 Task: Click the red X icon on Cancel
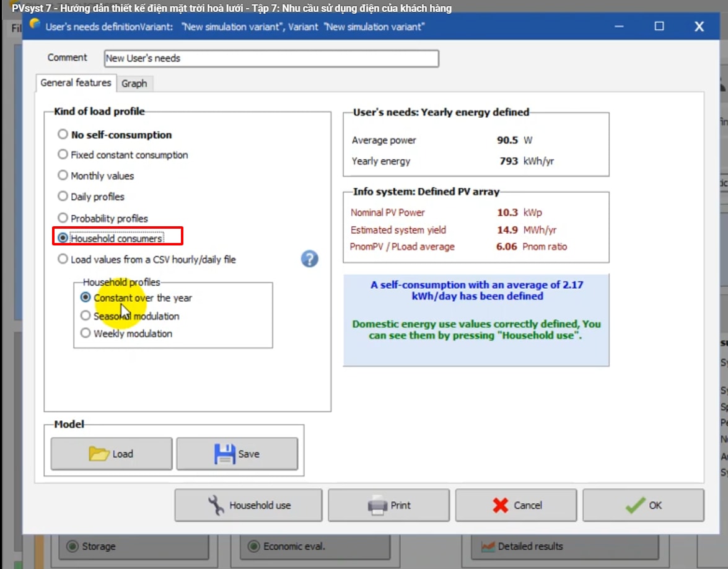pyautogui.click(x=501, y=505)
